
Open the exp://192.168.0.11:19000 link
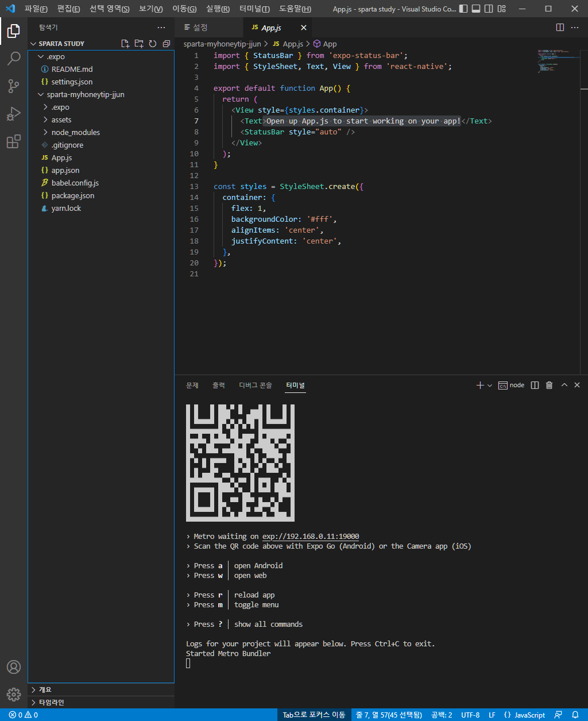(x=311, y=537)
